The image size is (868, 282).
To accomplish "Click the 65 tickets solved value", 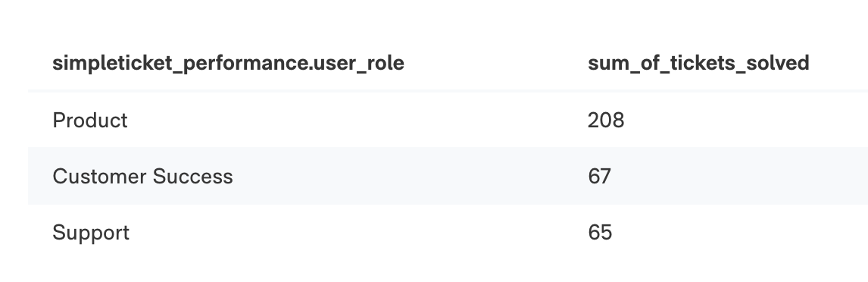I will pos(600,233).
